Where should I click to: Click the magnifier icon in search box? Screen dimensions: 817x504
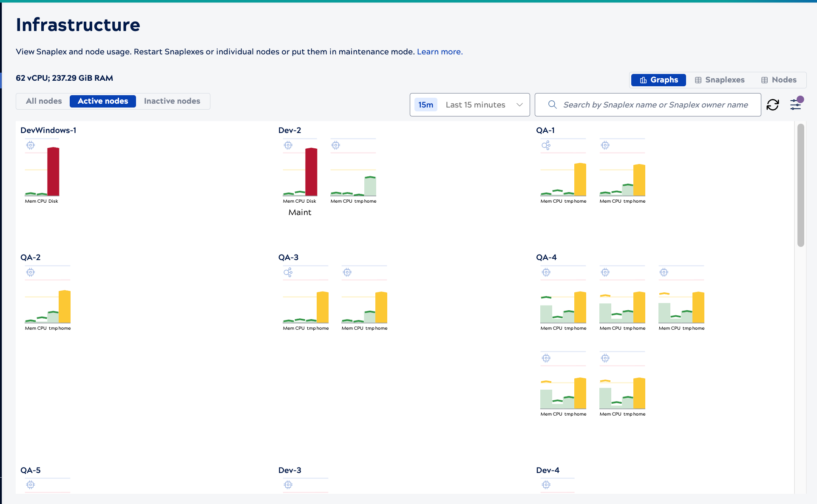coord(552,105)
